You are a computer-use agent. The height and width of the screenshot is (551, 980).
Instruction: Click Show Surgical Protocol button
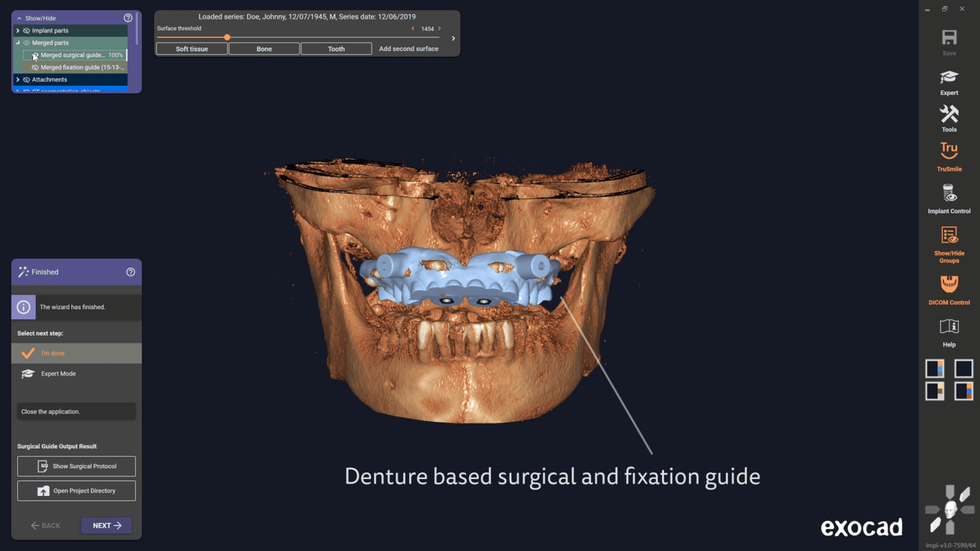(x=77, y=466)
